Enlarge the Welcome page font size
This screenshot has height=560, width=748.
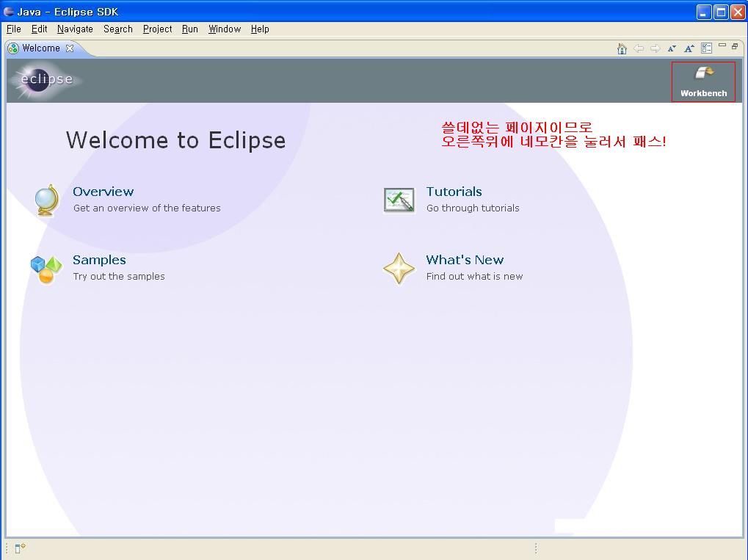tap(689, 48)
